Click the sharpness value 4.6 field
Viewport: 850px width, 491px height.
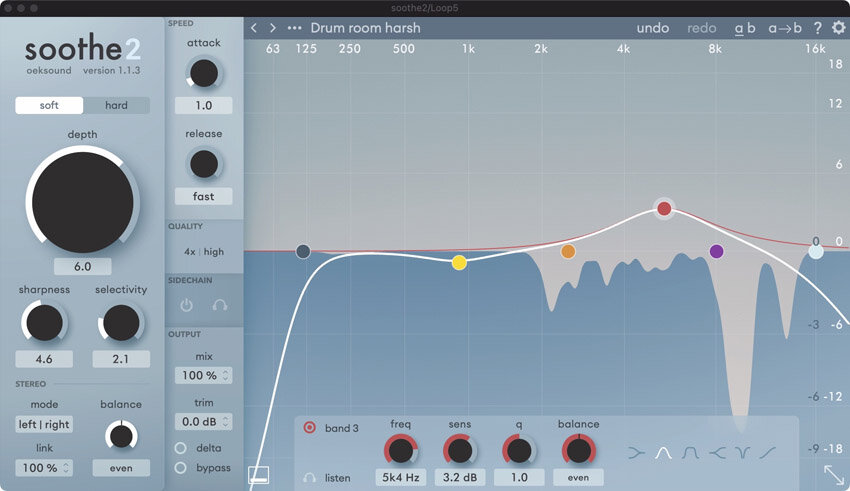click(x=44, y=359)
